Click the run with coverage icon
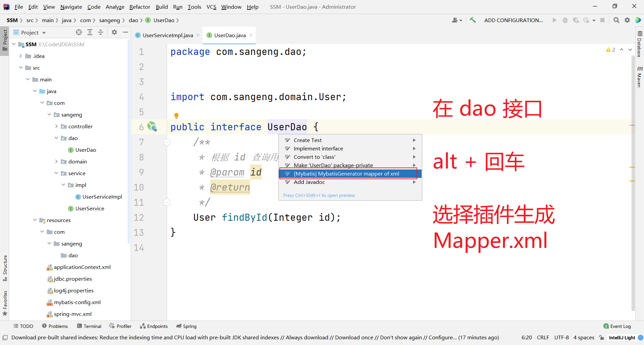644x345 pixels. [576, 20]
